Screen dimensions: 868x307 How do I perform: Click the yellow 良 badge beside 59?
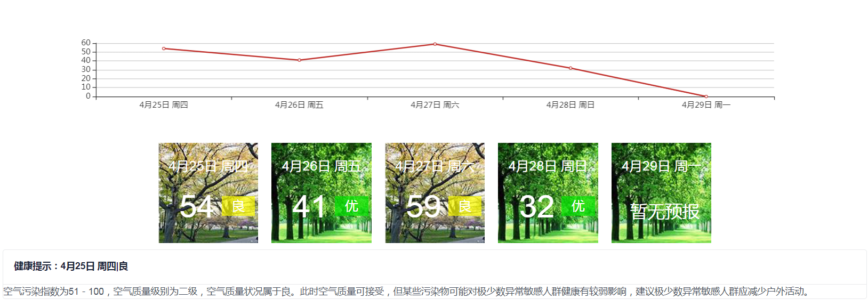(465, 206)
